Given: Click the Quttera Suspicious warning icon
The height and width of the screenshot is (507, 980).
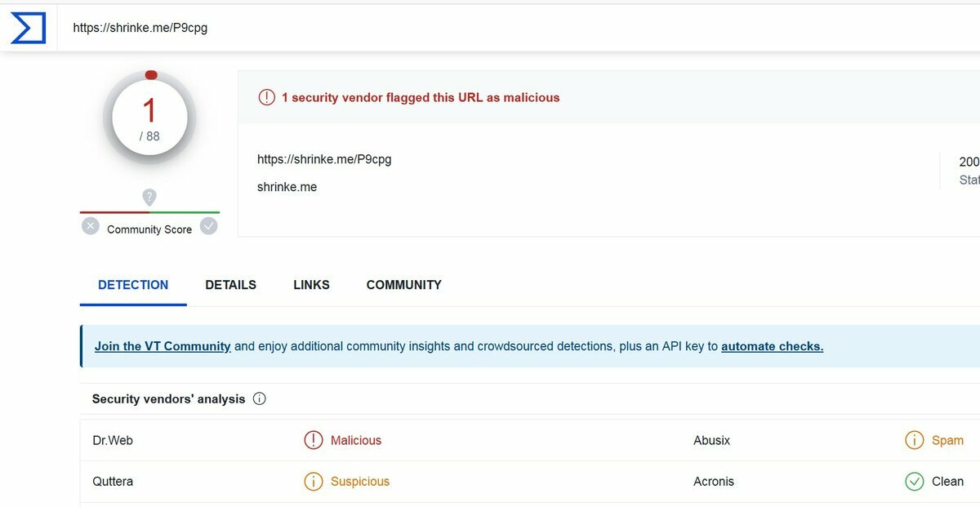Looking at the screenshot, I should pyautogui.click(x=313, y=482).
